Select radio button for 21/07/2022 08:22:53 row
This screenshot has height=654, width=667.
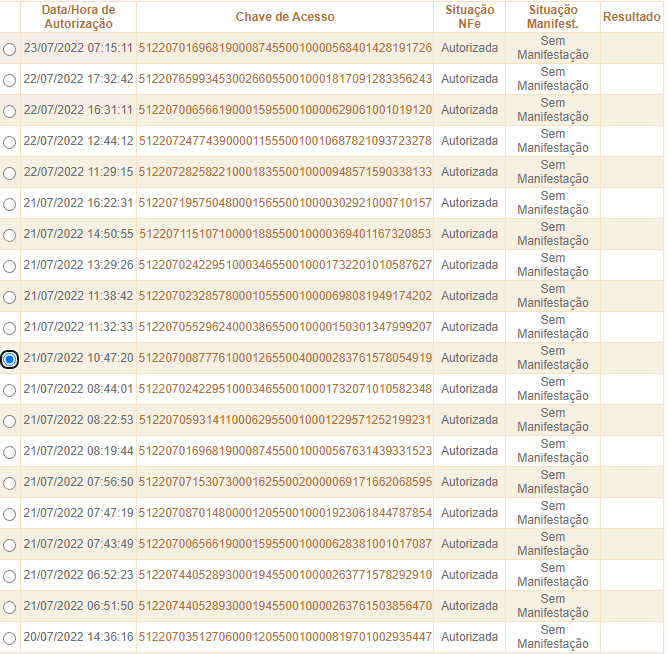pyautogui.click(x=9, y=421)
